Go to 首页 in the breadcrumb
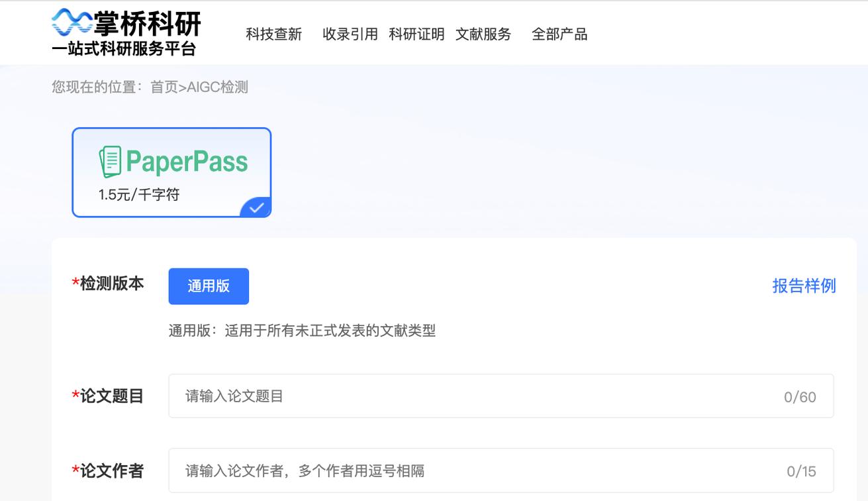 pyautogui.click(x=164, y=87)
